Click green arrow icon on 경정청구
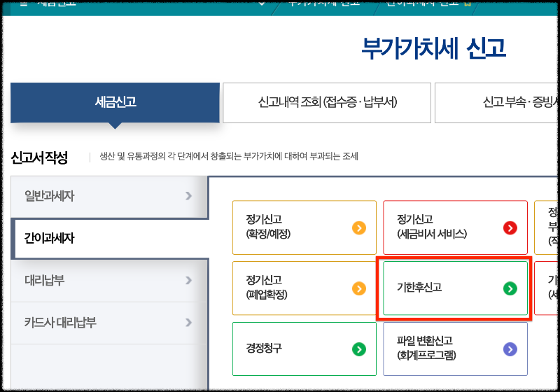The height and width of the screenshot is (392, 560). point(359,349)
